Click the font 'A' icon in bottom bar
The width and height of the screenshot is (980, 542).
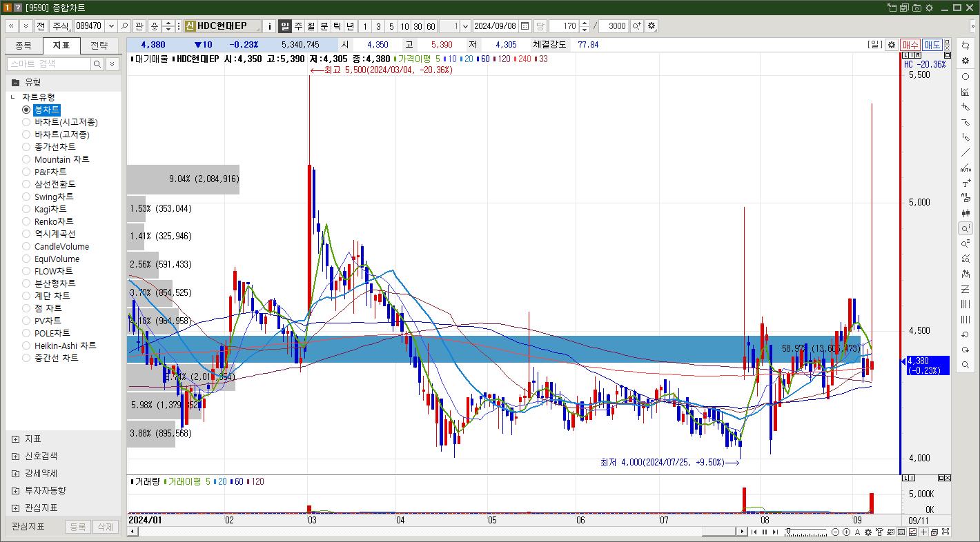point(858,532)
